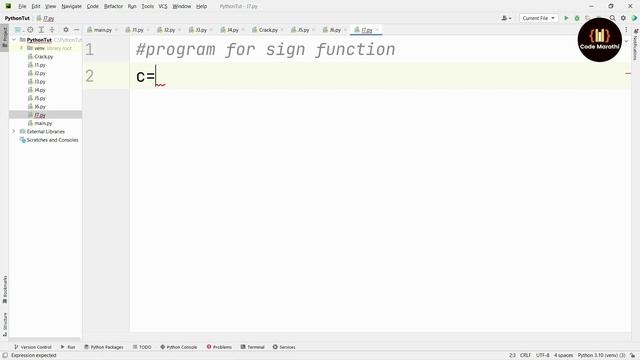Open the VCS menu

point(163,6)
